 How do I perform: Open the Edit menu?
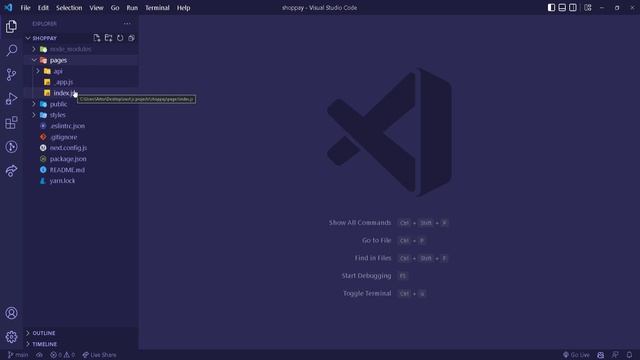pos(43,8)
